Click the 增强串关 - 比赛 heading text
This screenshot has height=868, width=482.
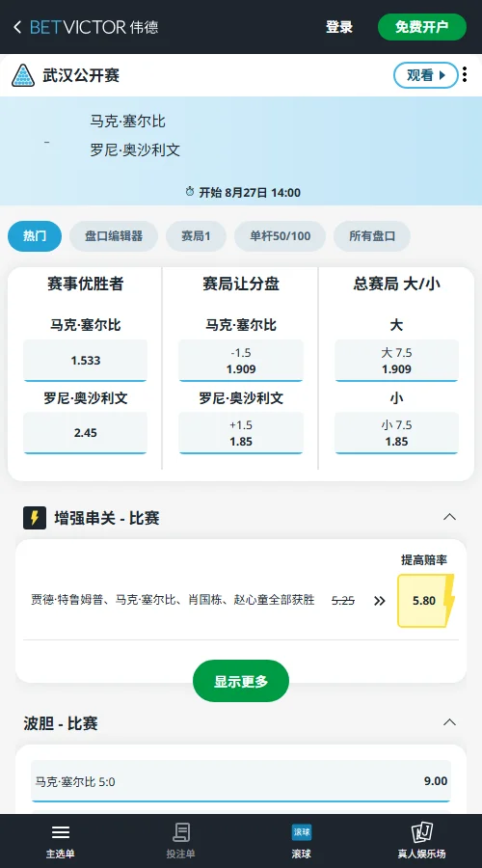click(x=107, y=518)
